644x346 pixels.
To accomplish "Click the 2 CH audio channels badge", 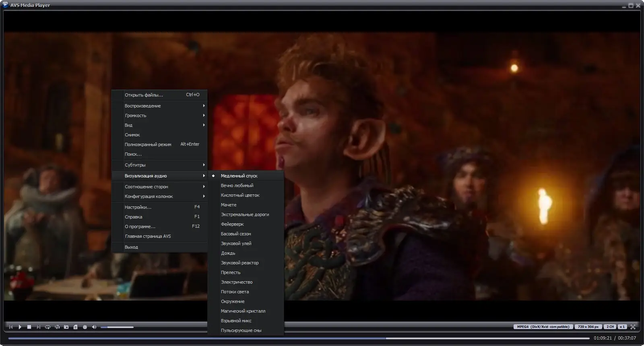I will point(610,327).
